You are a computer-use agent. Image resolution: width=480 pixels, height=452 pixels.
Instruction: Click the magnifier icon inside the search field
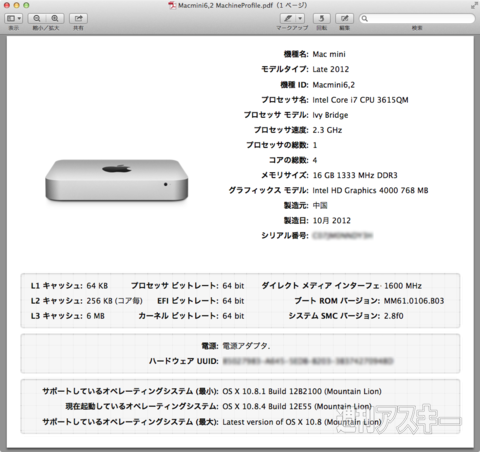(x=365, y=19)
